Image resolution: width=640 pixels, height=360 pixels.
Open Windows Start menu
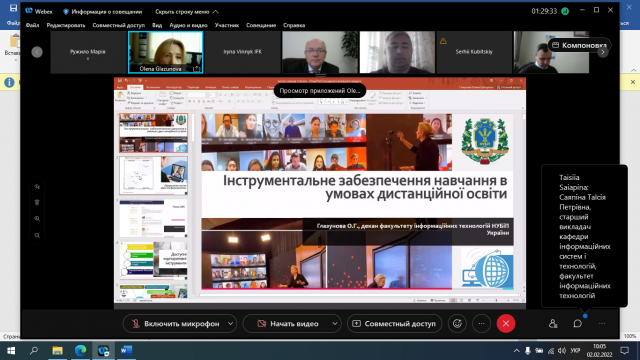coord(11,351)
